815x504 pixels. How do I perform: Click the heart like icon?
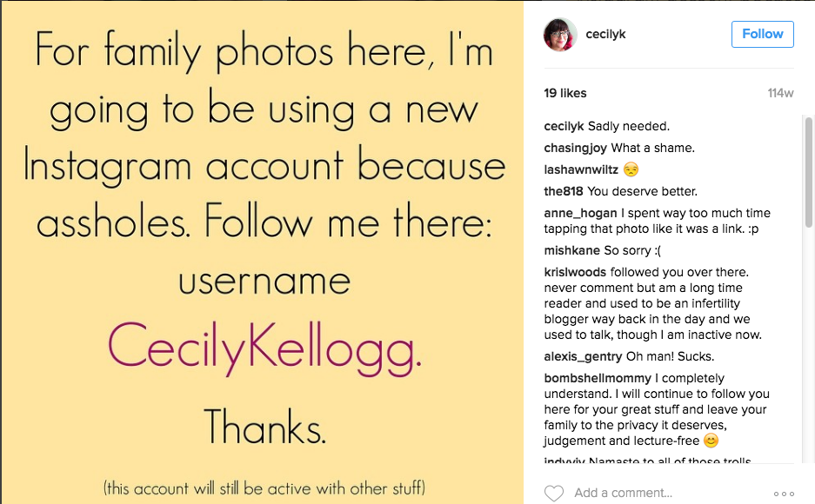(553, 493)
